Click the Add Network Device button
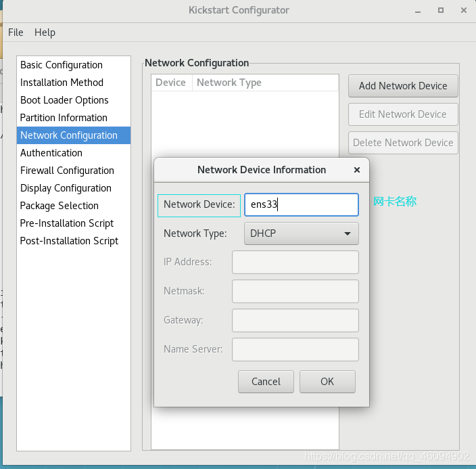 coord(403,86)
